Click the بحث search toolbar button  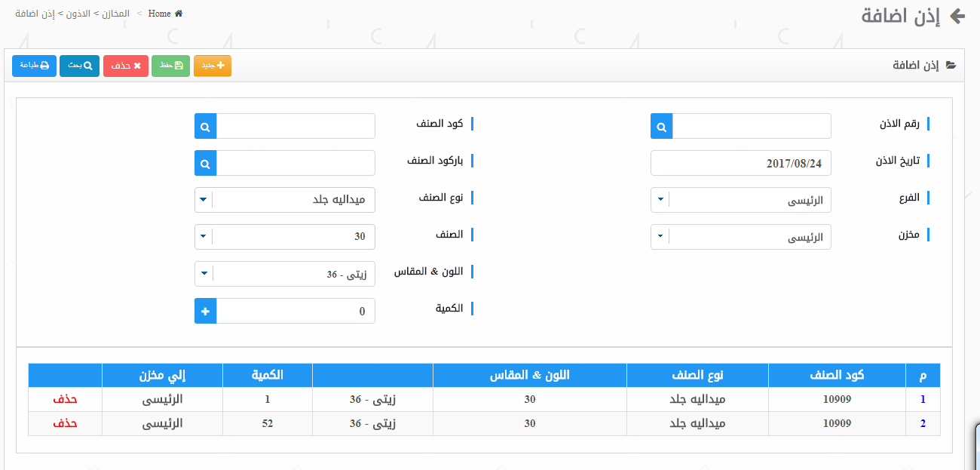80,66
